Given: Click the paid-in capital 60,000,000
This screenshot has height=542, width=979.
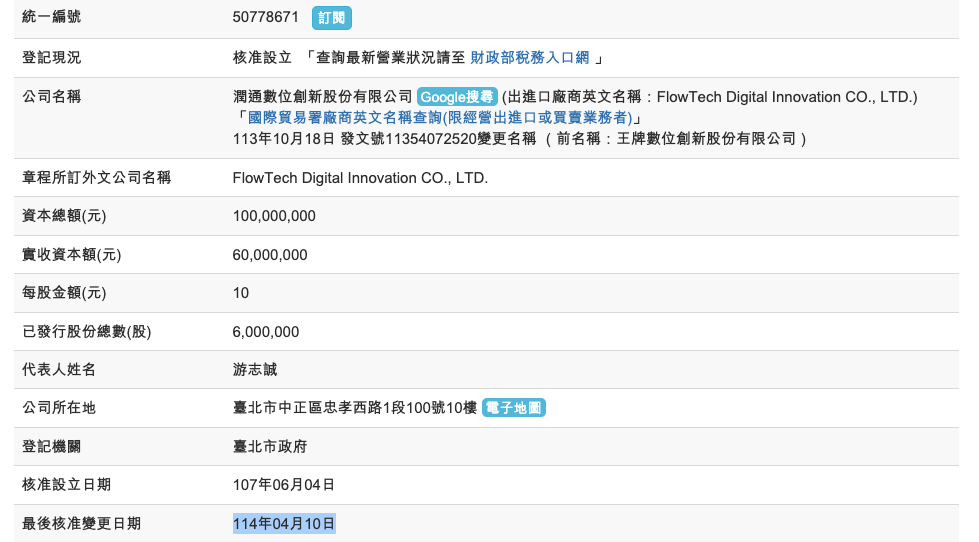Looking at the screenshot, I should (270, 255).
